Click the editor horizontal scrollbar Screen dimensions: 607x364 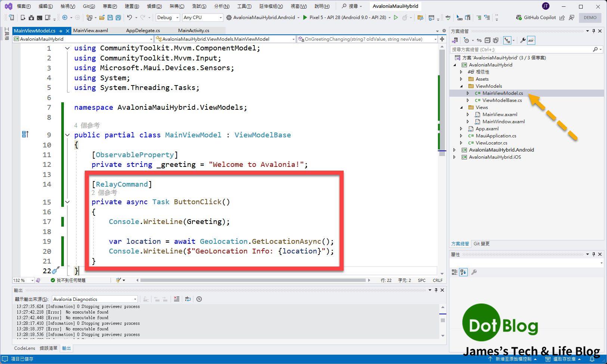click(x=253, y=280)
